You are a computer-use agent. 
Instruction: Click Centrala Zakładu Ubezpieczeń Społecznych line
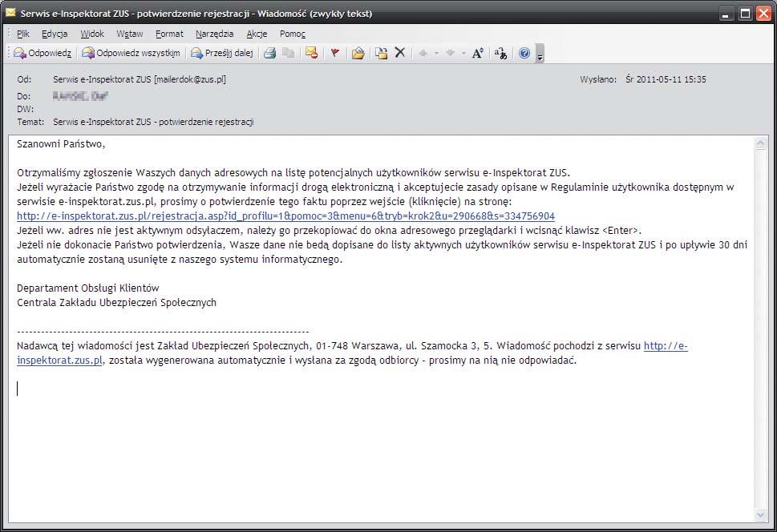coord(116,303)
